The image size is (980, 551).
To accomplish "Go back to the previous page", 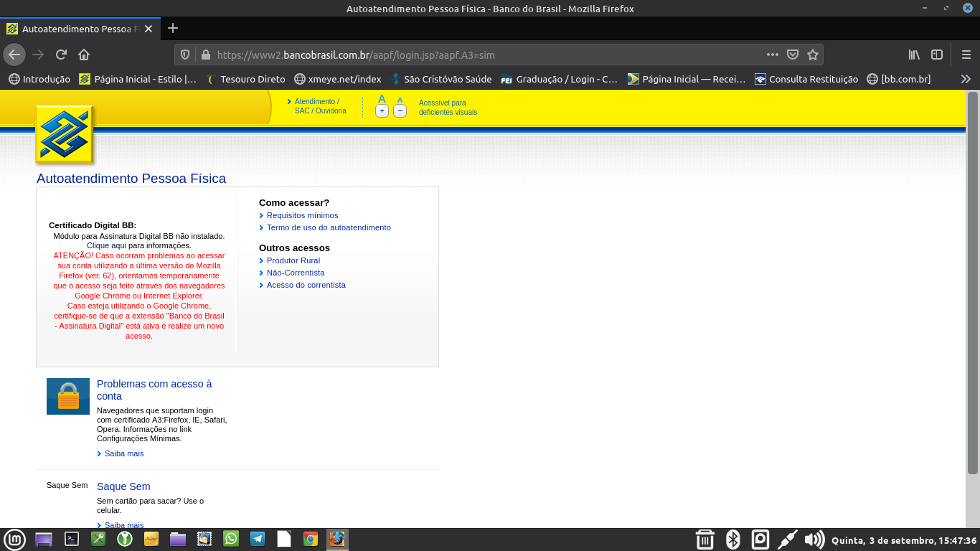I will [x=14, y=55].
